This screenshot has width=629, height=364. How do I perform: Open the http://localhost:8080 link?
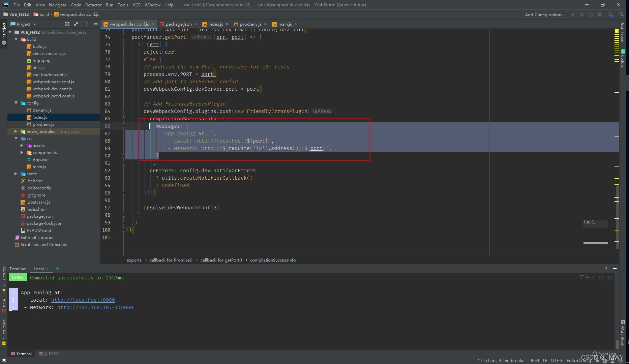[83, 300]
